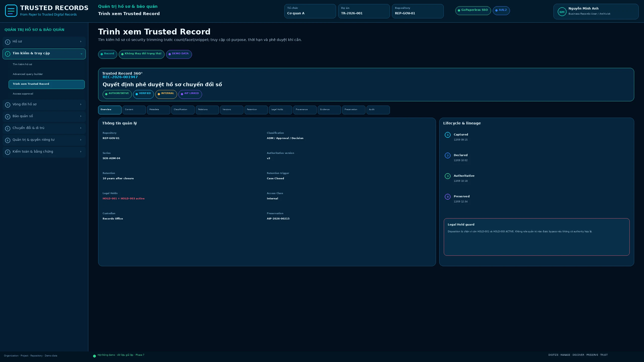Screen dimensions: 644x362
Task: Click the number 2 badge beside Tìm kiếm & truy cập
Action: click(8, 54)
